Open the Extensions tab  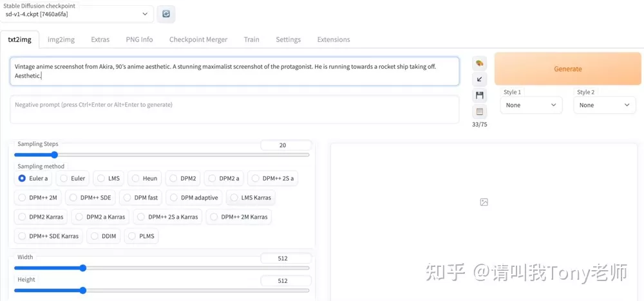[334, 39]
